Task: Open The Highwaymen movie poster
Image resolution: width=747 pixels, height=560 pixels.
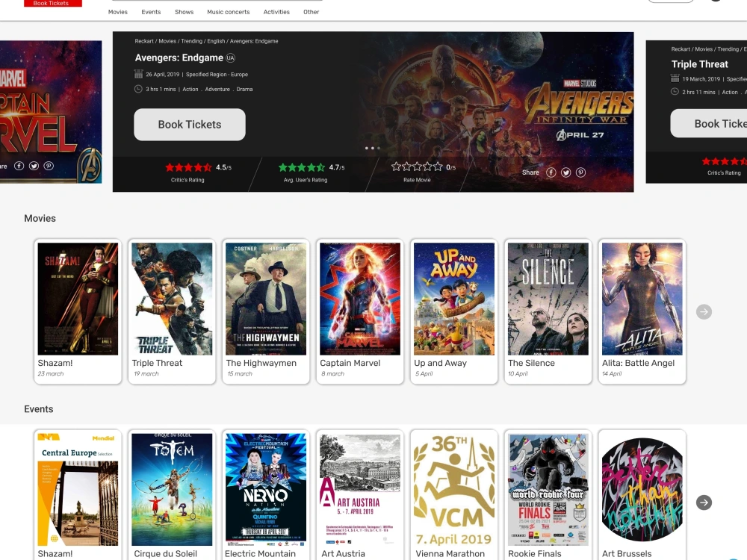Action: 266,299
